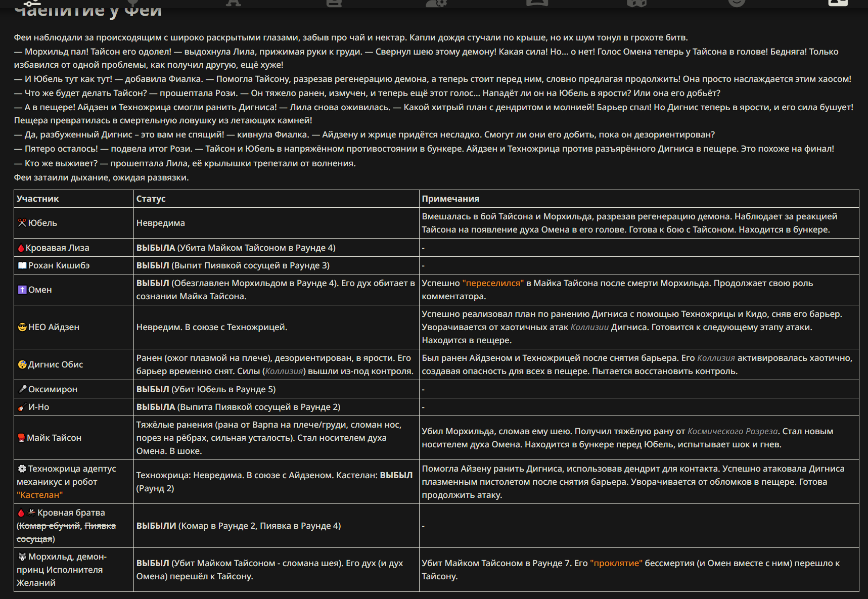Click the book emoji beside Рохан Кишибэ
868x599 pixels.
point(22,265)
